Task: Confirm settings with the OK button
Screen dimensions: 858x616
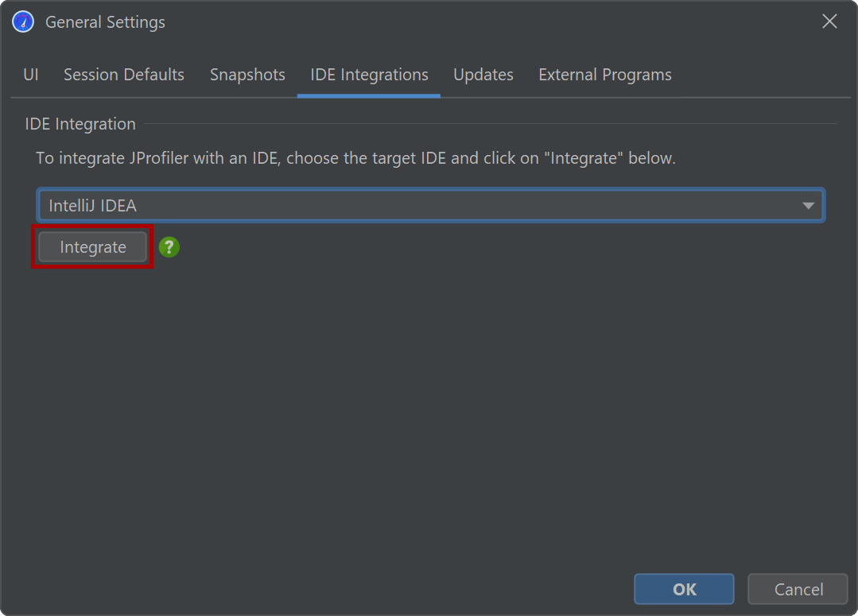Action: [684, 589]
